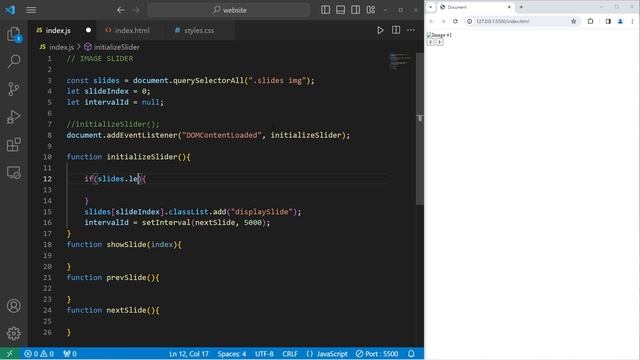Click Ln 12, Col 17 in status bar
The image size is (640, 360).
tap(189, 354)
